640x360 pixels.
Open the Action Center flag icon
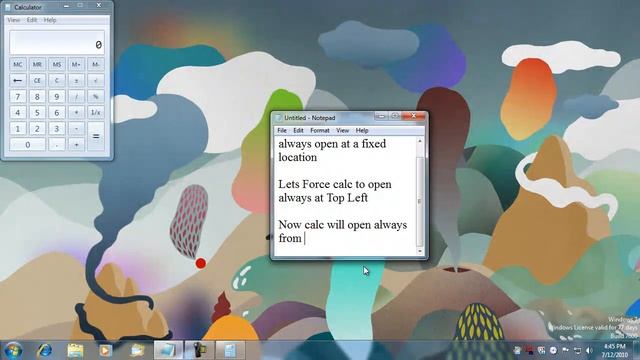click(x=565, y=351)
